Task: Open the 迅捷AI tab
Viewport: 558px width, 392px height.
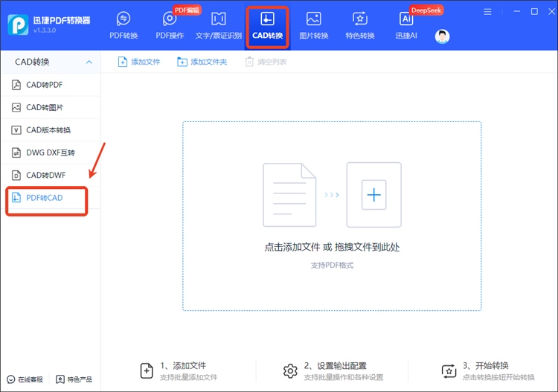Action: point(406,25)
